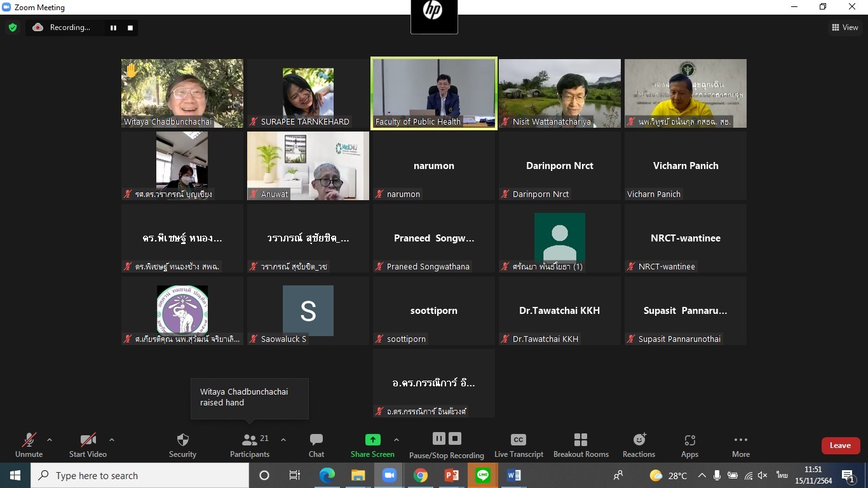This screenshot has width=868, height=488.
Task: Expand the Participants options arrow
Action: (x=283, y=440)
